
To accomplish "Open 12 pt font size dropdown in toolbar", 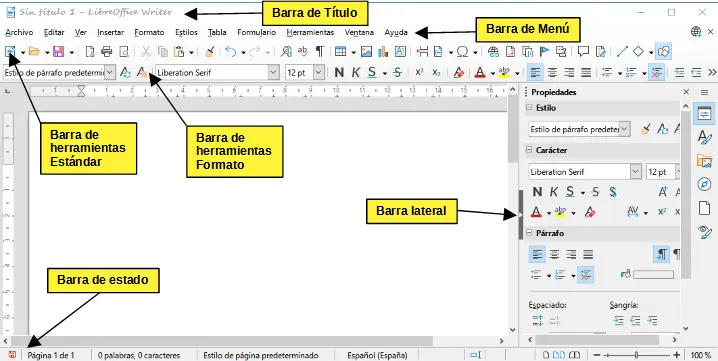I will pyautogui.click(x=319, y=72).
